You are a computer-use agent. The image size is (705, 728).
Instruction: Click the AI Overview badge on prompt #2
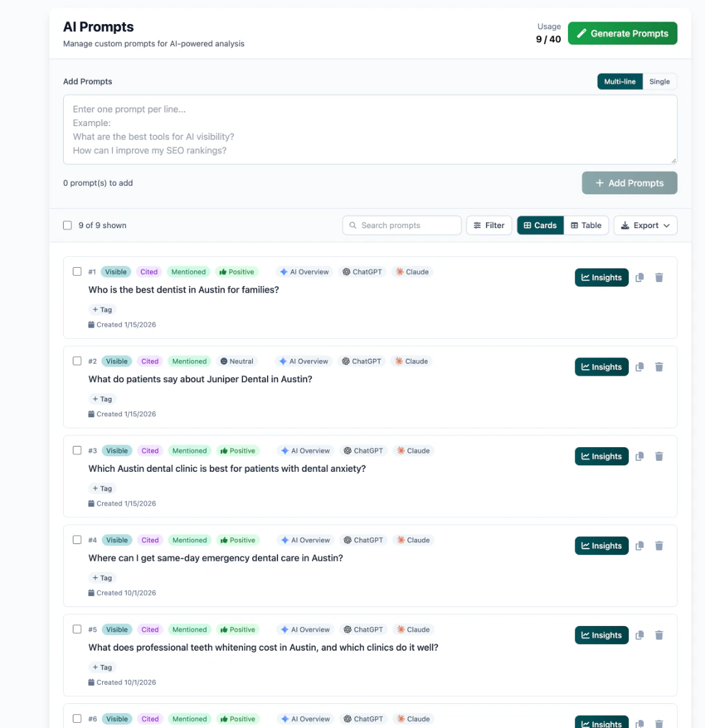point(303,361)
